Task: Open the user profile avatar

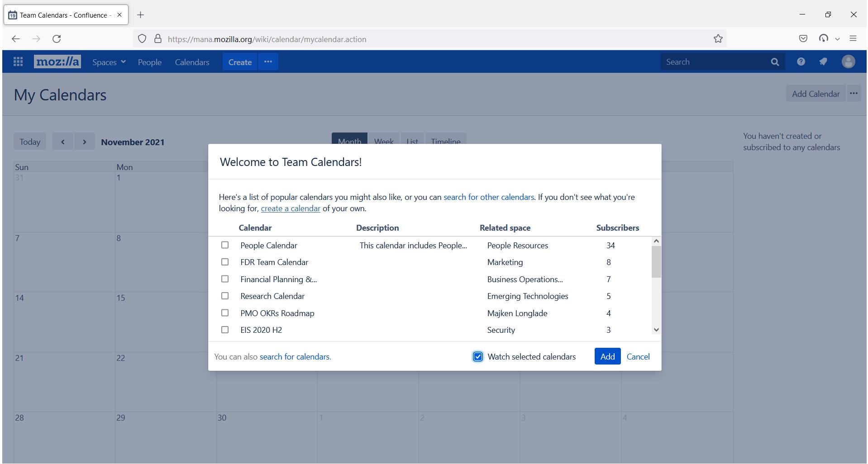Action: coord(848,62)
